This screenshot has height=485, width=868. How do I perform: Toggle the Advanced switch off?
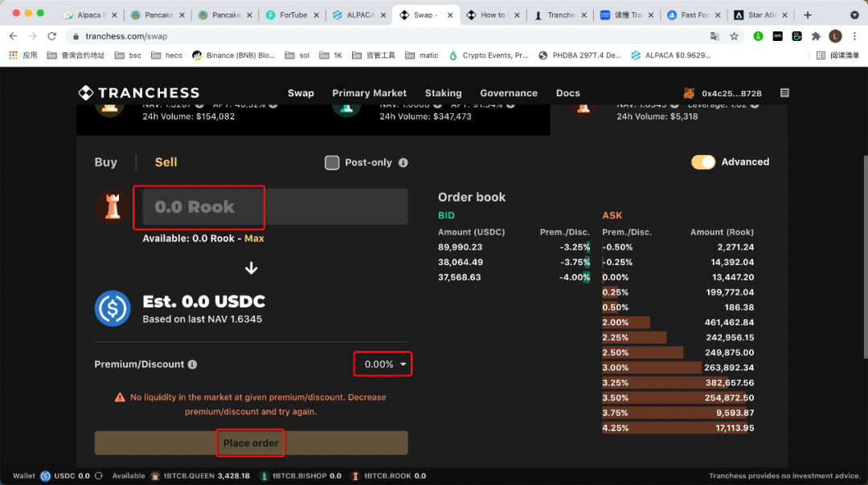click(x=703, y=162)
